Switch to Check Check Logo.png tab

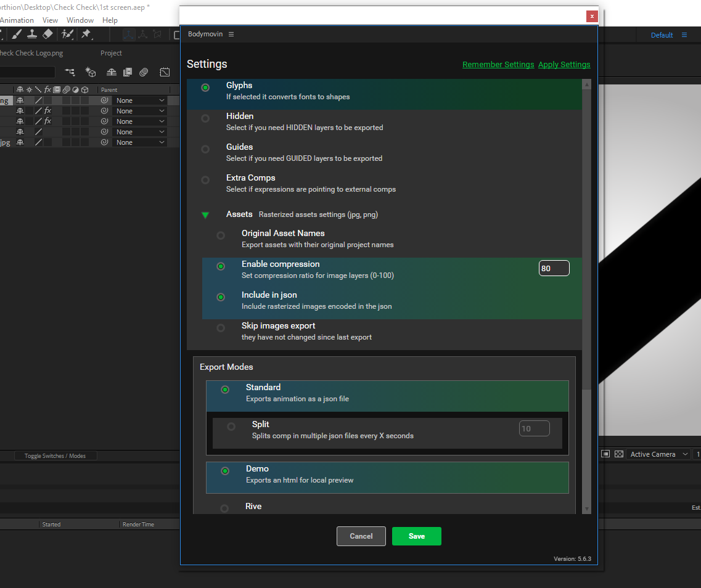coord(31,53)
